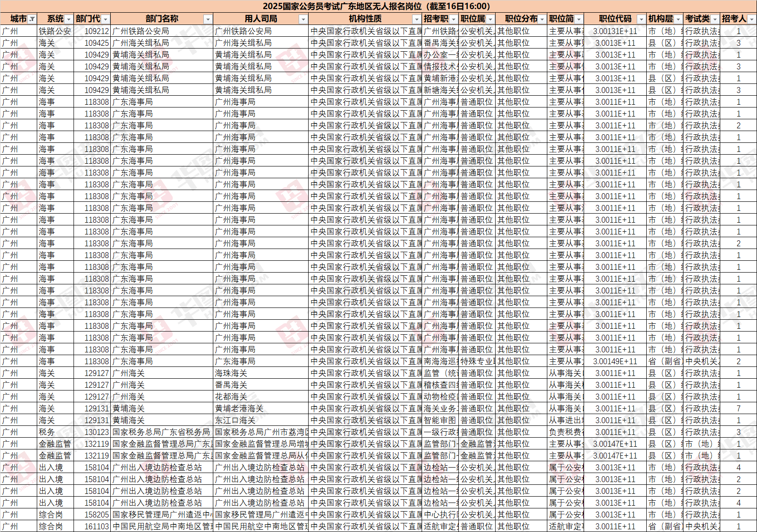Select 广州海关缉私局 in the 用人司局 column

point(261,43)
